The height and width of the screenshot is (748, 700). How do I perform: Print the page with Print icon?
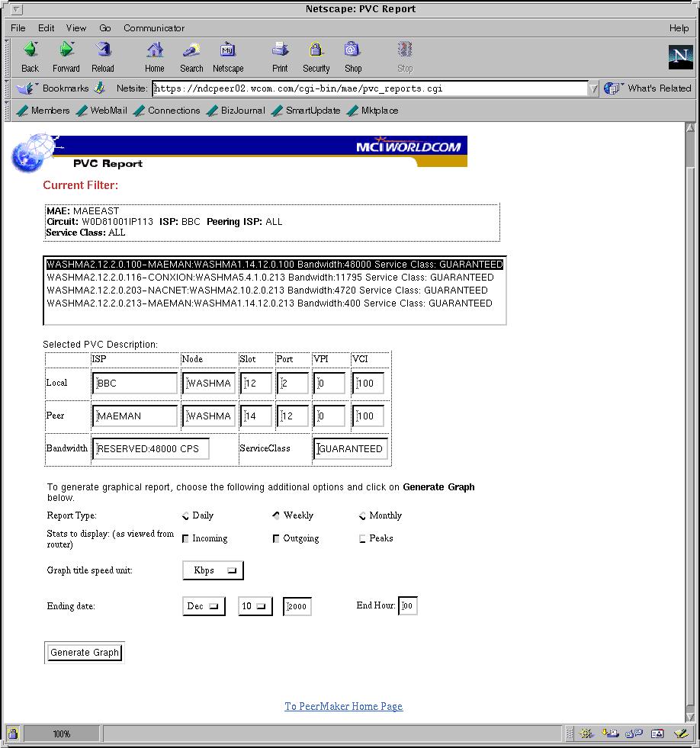pos(280,49)
